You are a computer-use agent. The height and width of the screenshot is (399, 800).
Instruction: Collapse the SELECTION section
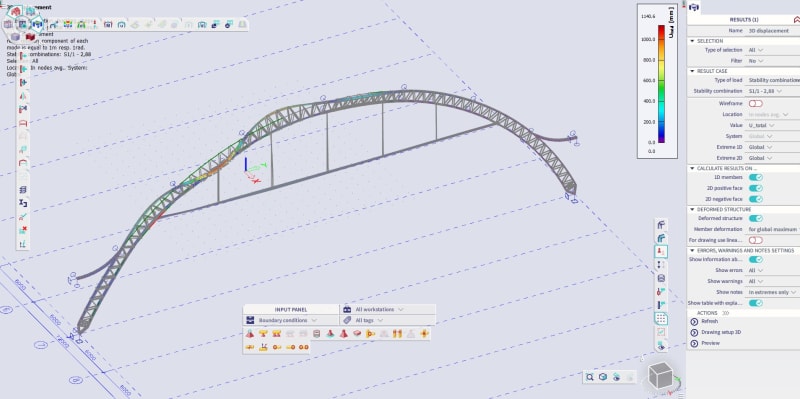pos(692,41)
